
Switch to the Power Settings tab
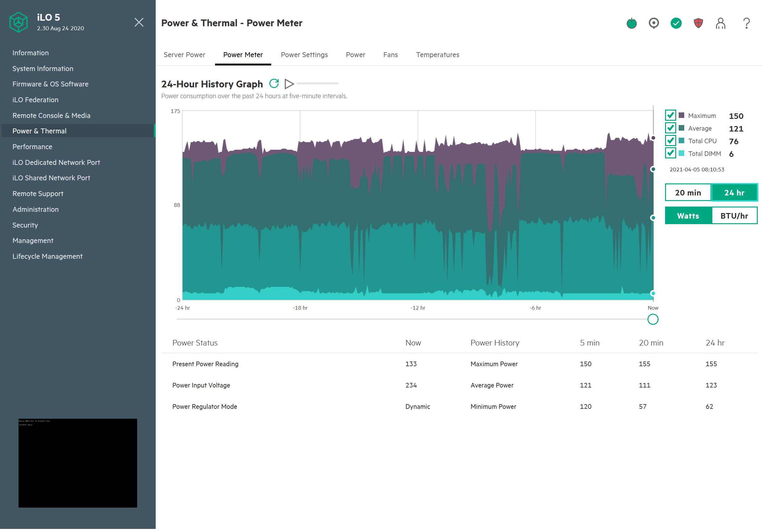pos(304,55)
